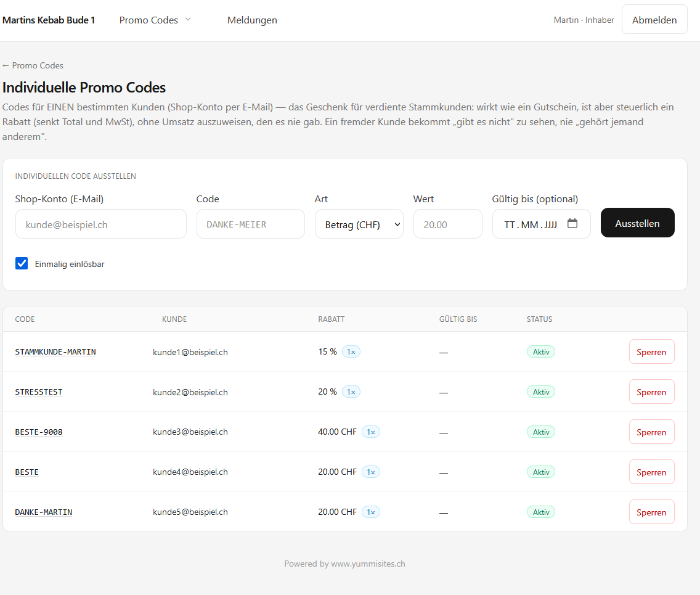Image resolution: width=700 pixels, height=595 pixels.
Task: Sperren the STAMMKUNDE-MARTIN code
Action: click(652, 352)
